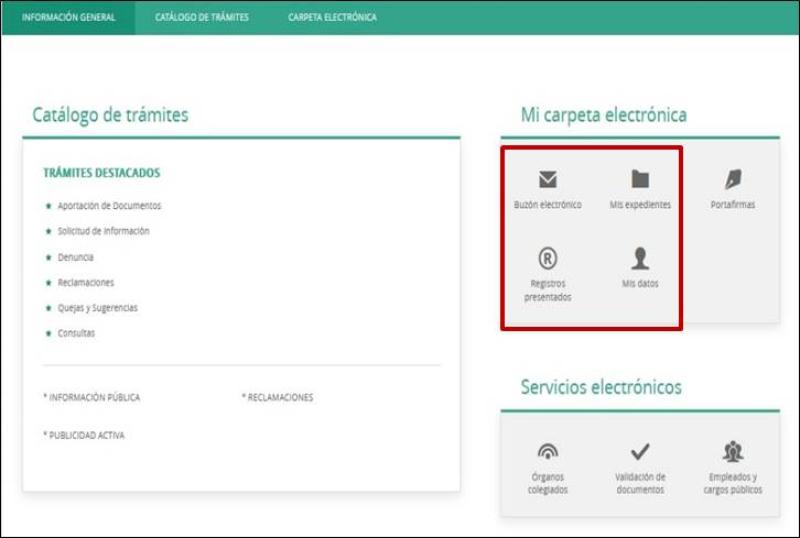Open the Aportación de Documentos link
Viewport: 800px width, 538px height.
pos(109,206)
